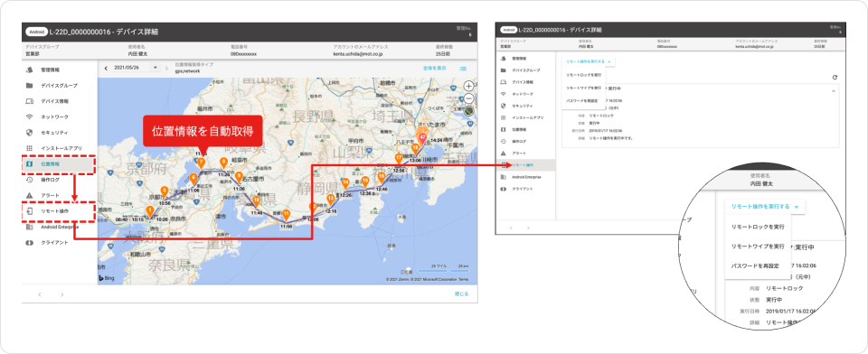
Task: Click map pin number 8 near 岐阜市
Action: coord(223,163)
